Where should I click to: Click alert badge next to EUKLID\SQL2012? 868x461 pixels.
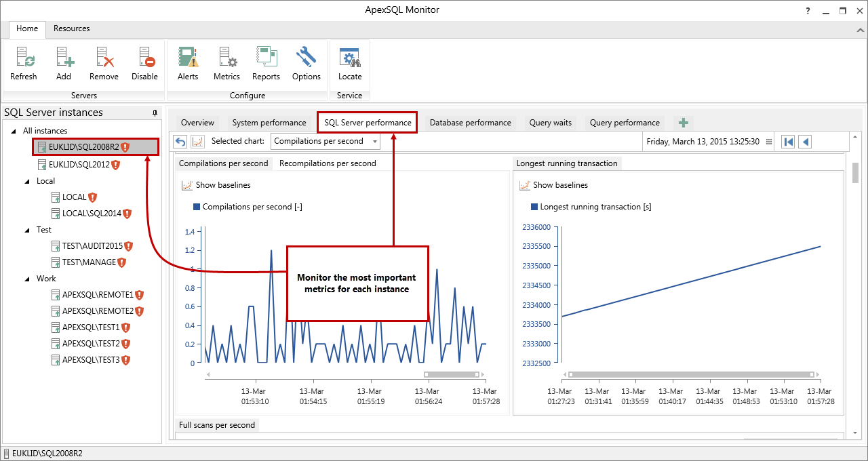[x=115, y=165]
